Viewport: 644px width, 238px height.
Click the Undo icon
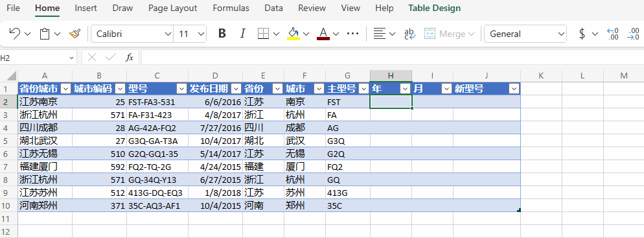15,34
